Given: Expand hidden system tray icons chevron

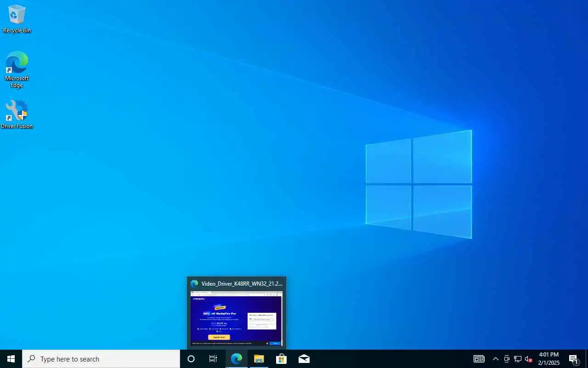Looking at the screenshot, I should (x=496, y=359).
